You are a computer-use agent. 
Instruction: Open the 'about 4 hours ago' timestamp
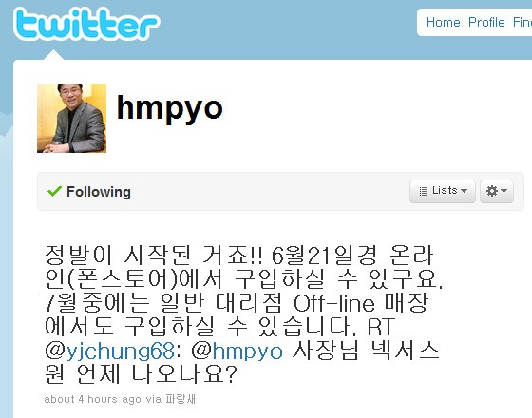[92, 399]
